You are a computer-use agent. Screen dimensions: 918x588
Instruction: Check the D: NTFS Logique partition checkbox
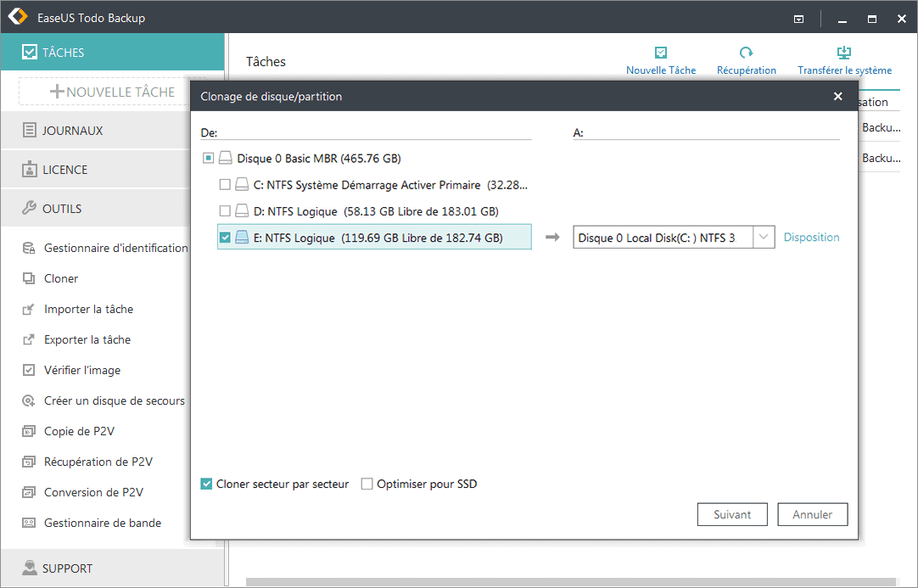225,210
